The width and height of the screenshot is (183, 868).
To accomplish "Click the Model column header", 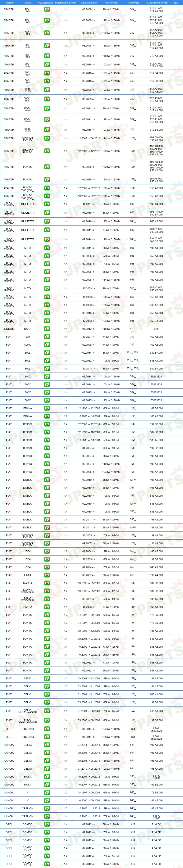I will click(x=28, y=2).
